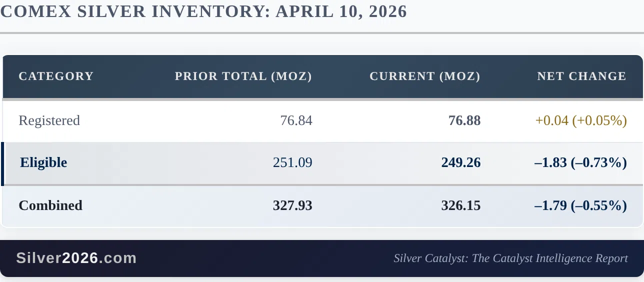Click Combined current value 326.15
Screen dimensions: 644x282
pos(460,205)
